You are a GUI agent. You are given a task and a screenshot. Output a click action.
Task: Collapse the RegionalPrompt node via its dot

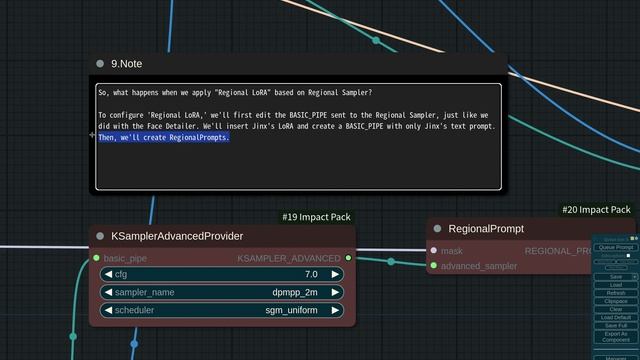click(x=438, y=229)
